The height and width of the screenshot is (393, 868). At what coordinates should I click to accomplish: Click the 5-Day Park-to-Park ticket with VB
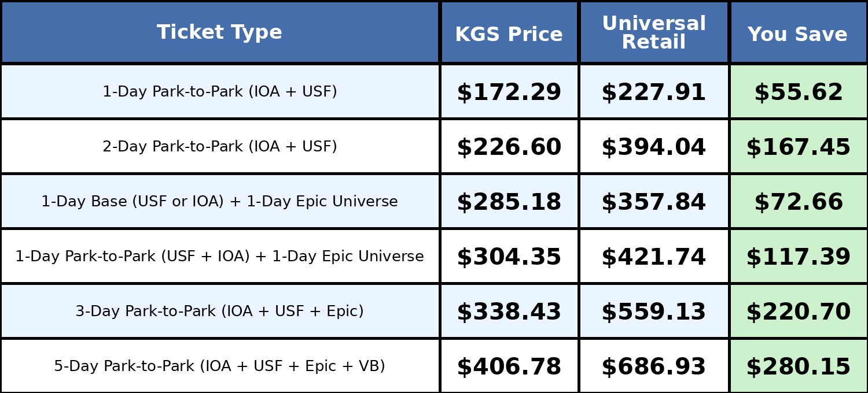219,366
